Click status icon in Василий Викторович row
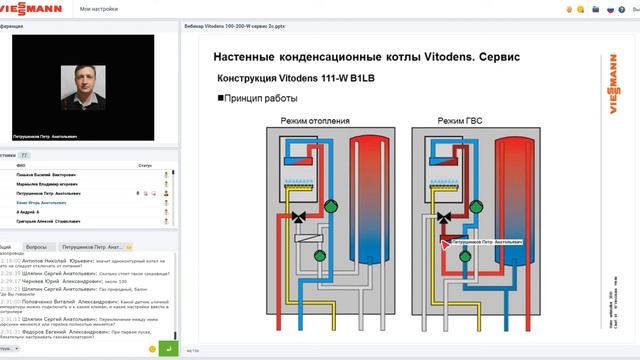640x360 pixels. click(x=166, y=175)
